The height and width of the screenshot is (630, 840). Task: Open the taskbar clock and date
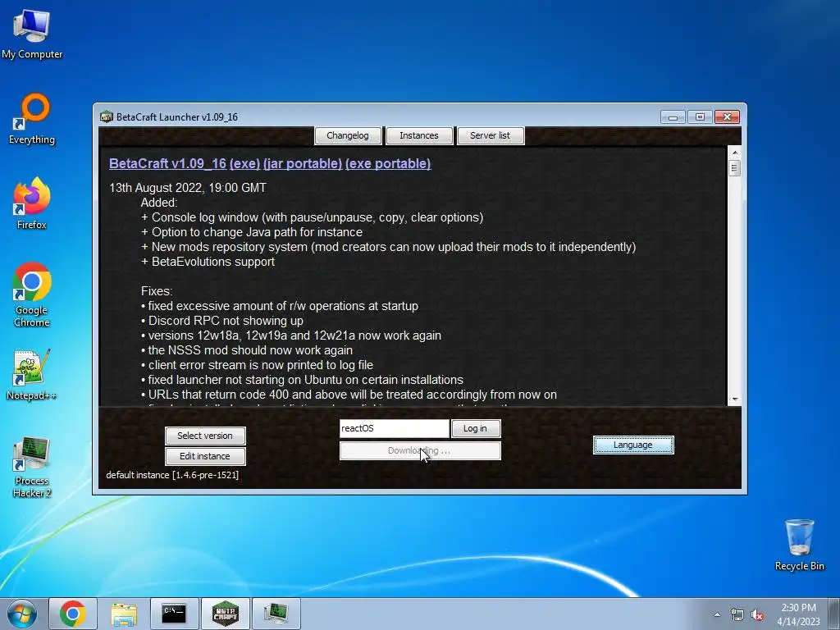798,614
